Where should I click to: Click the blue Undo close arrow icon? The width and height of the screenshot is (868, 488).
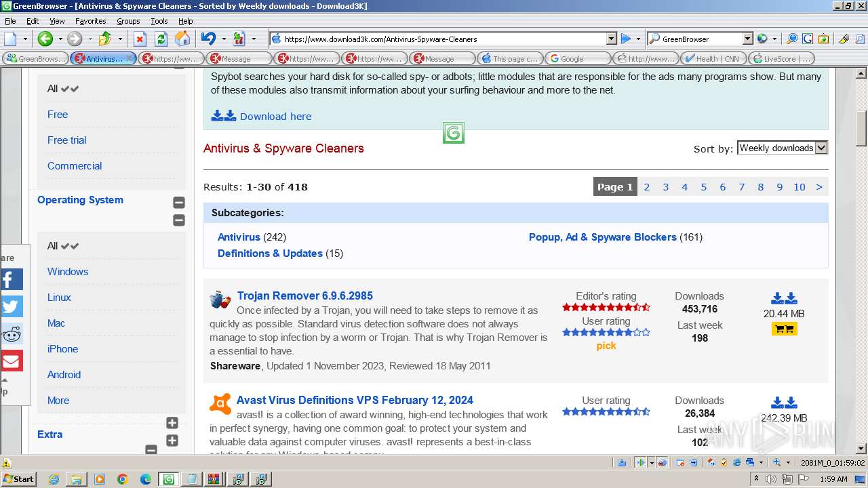(x=208, y=39)
